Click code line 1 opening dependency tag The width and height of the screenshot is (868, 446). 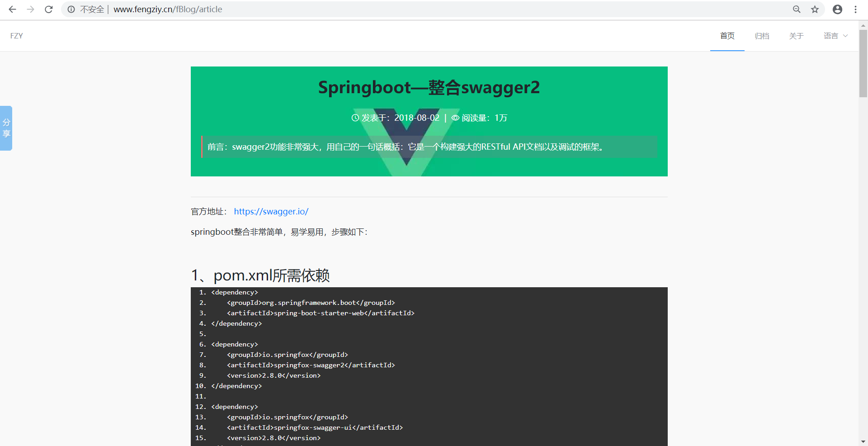click(235, 292)
